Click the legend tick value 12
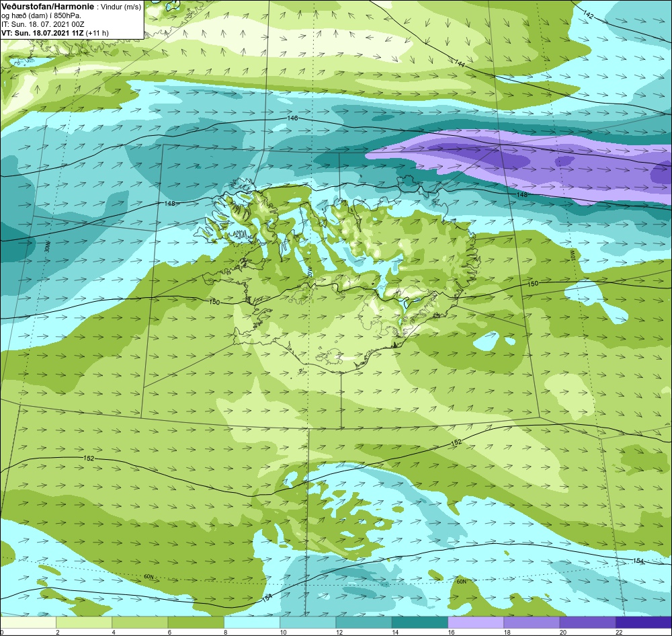This screenshot has width=672, height=636. pos(339,632)
